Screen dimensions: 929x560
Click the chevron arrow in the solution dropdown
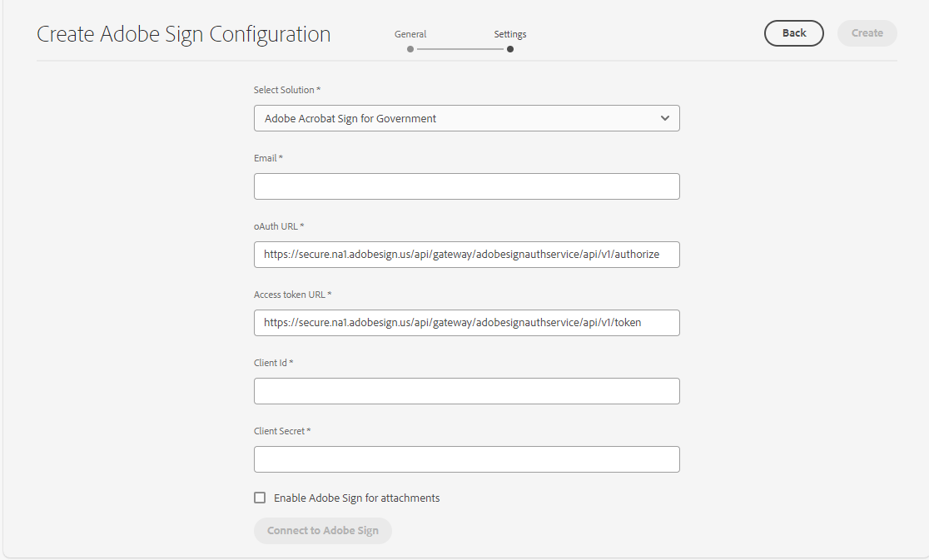coord(665,118)
